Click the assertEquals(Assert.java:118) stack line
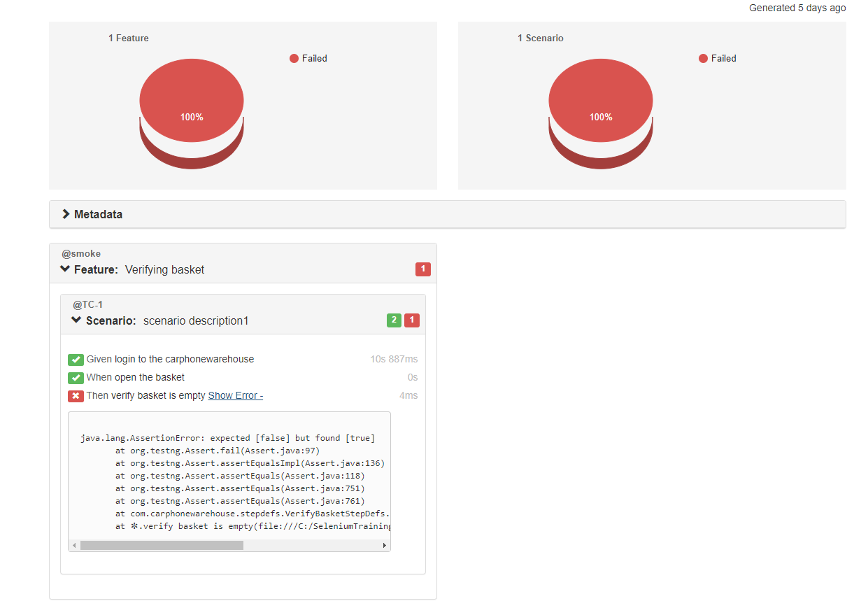868x608 pixels. [x=240, y=476]
